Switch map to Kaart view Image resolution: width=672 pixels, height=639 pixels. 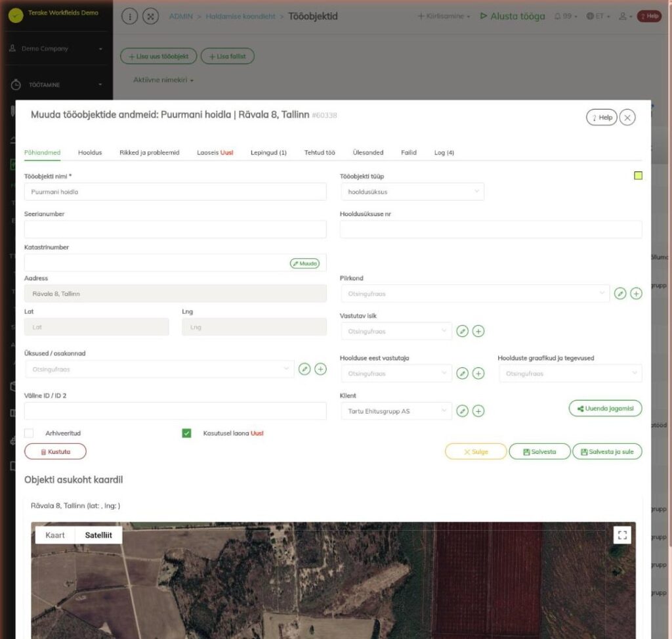pos(55,535)
